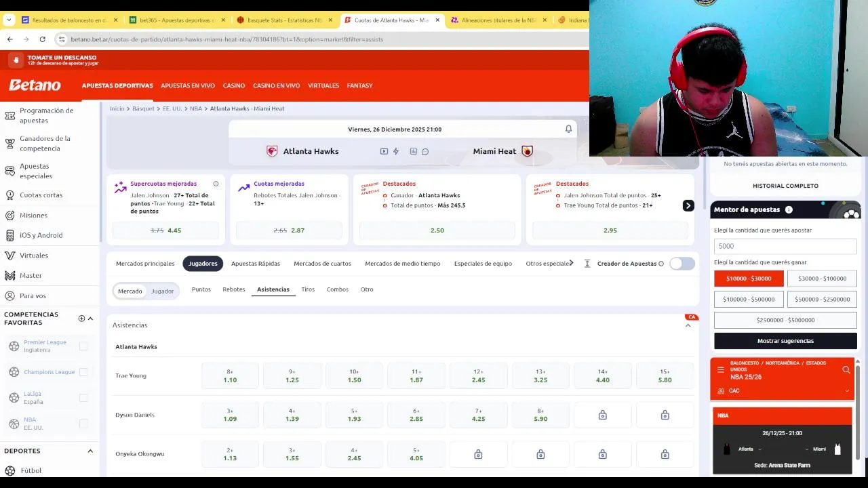Viewport: 868px width, 488px height.
Task: Collapse the Asistencias market section
Action: coord(688,325)
